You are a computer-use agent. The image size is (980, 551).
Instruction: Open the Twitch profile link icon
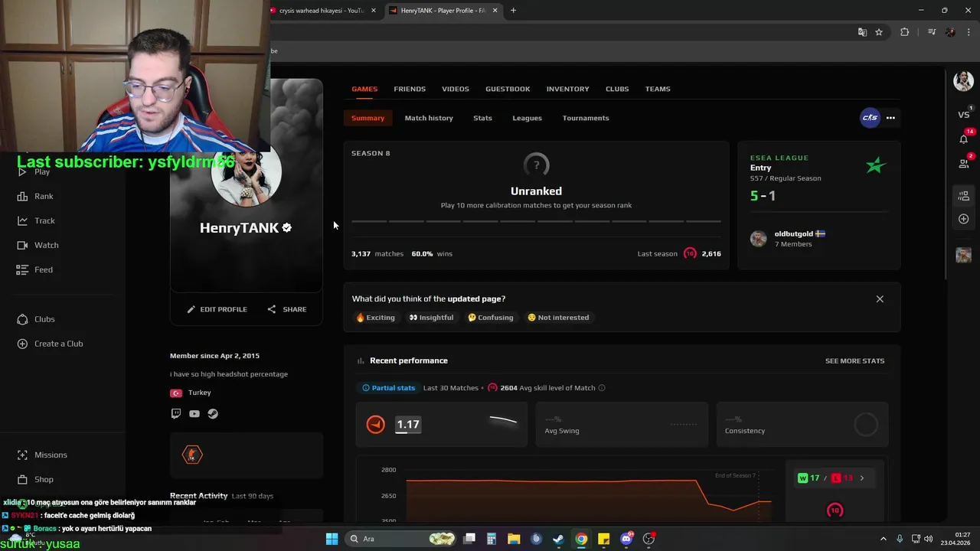pyautogui.click(x=176, y=414)
